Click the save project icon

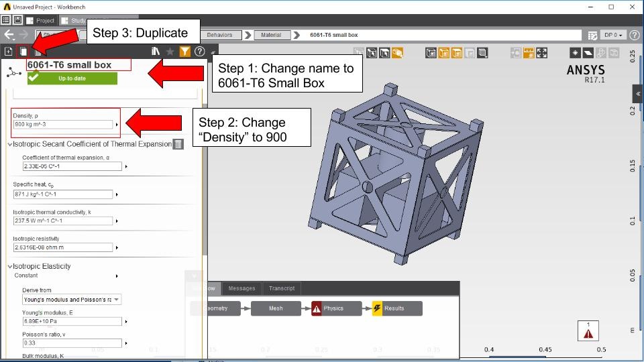(x=17, y=19)
